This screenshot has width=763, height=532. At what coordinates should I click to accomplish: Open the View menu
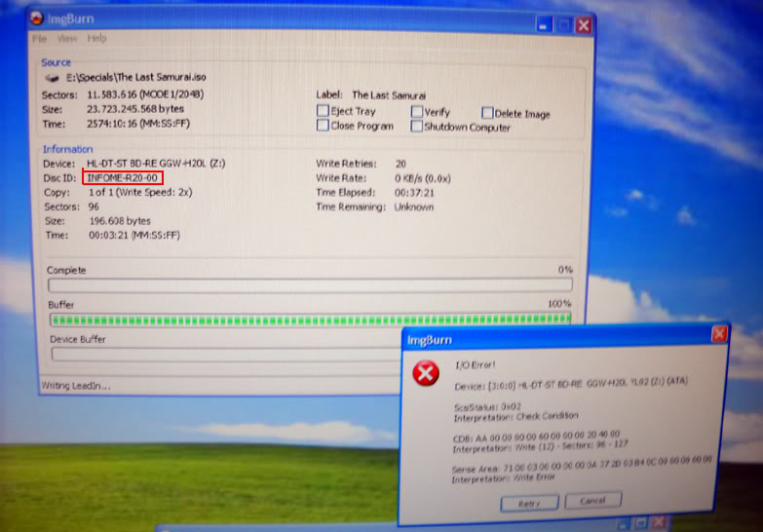tap(66, 38)
